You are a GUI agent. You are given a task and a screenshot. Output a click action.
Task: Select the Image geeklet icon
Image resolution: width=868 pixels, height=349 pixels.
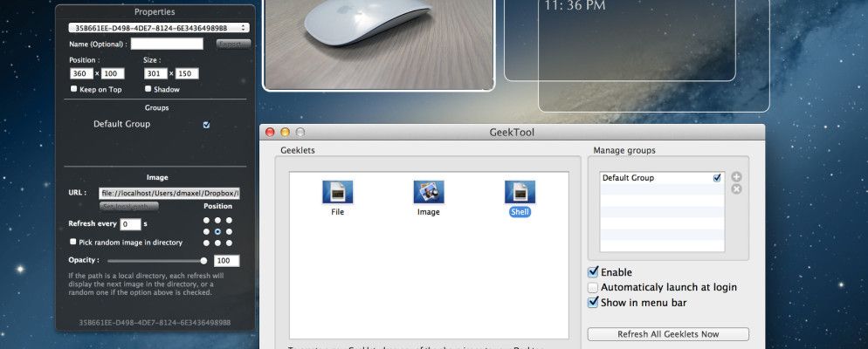[x=429, y=193]
